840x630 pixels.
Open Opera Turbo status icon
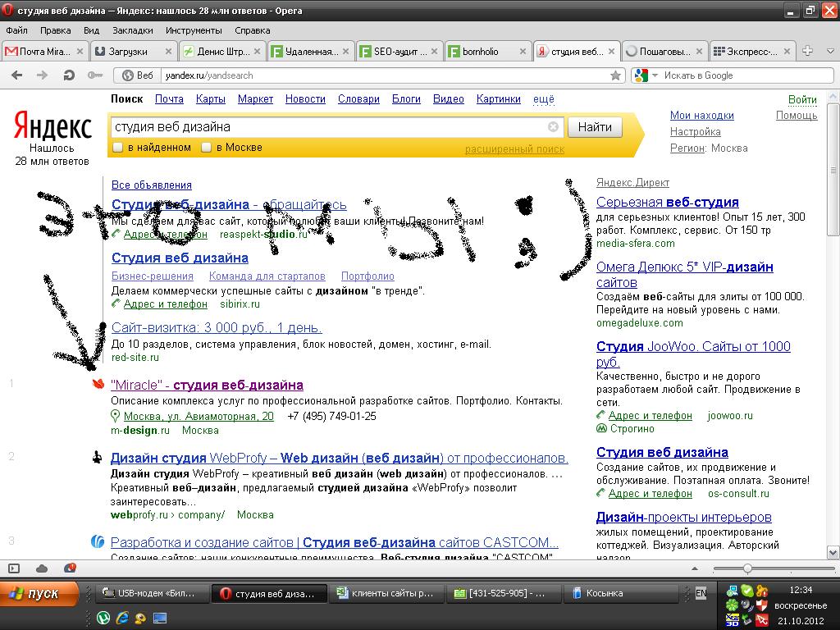pyautogui.click(x=70, y=568)
